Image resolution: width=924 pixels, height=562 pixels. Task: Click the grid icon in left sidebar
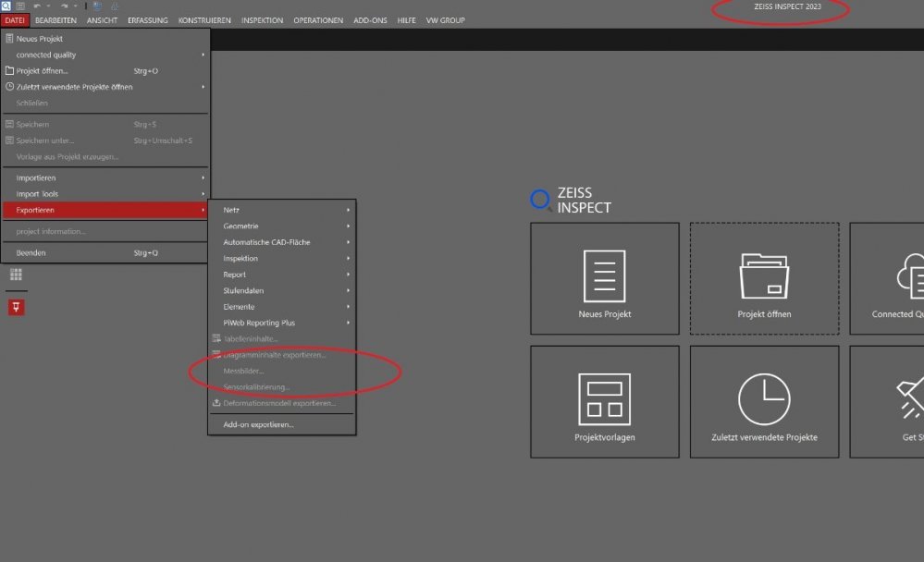coord(16,275)
